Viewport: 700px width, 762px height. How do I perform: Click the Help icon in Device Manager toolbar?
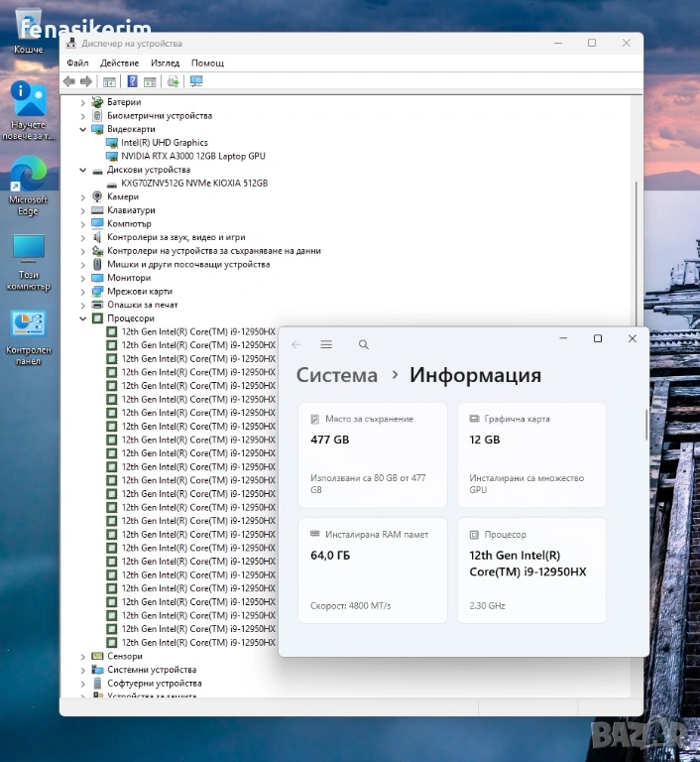pos(132,81)
